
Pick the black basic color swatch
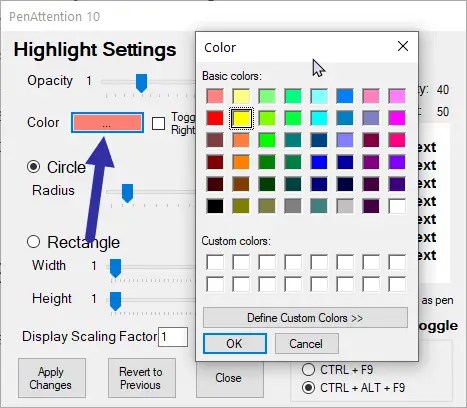click(215, 206)
